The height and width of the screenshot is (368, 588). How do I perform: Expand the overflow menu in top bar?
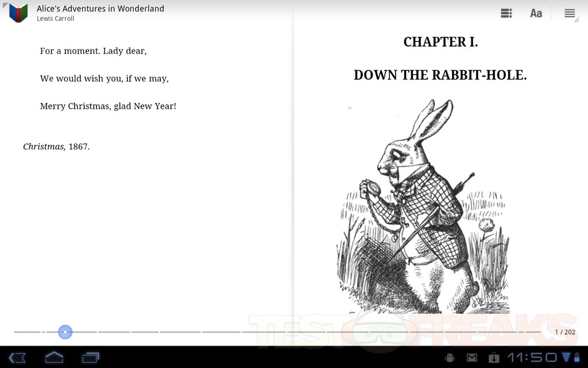pos(569,13)
